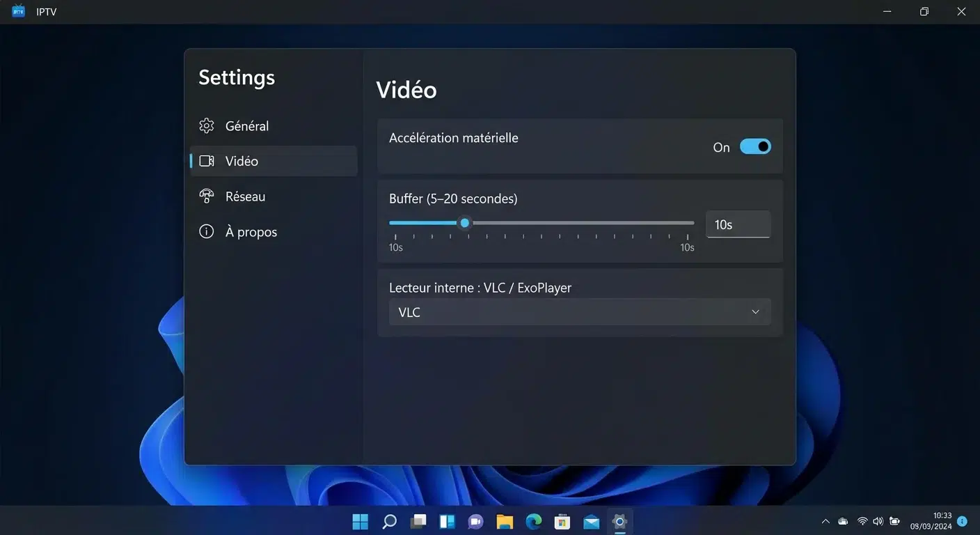Open Microsoft Store from the taskbar
Screen dimensions: 980x535
[562, 521]
